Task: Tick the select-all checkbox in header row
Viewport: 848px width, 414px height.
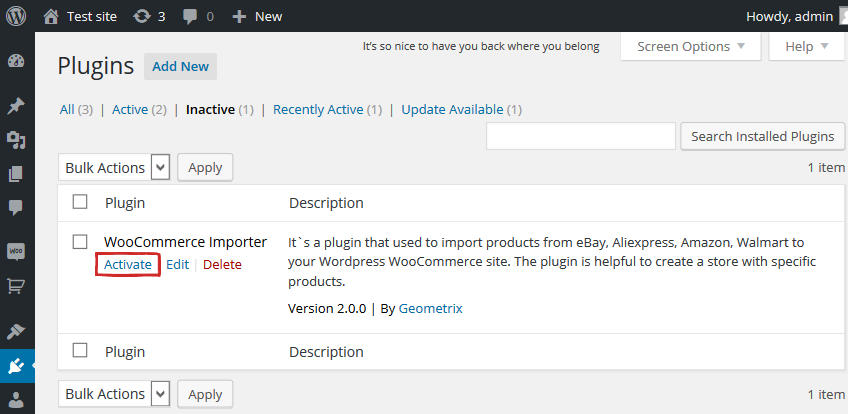Action: pos(80,202)
